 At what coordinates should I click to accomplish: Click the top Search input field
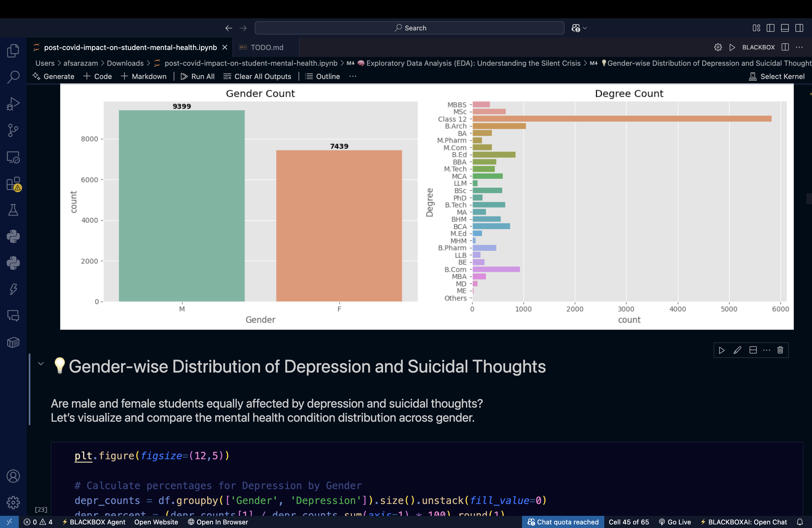pyautogui.click(x=409, y=28)
